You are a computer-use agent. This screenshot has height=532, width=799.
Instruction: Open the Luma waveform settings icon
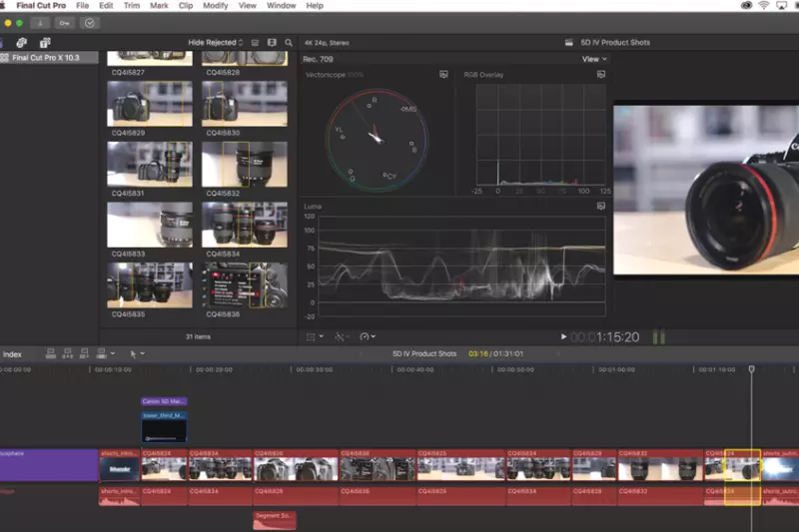[x=601, y=206]
